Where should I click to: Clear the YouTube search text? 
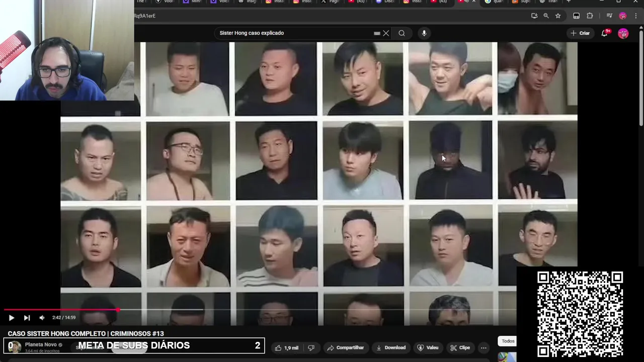point(386,33)
